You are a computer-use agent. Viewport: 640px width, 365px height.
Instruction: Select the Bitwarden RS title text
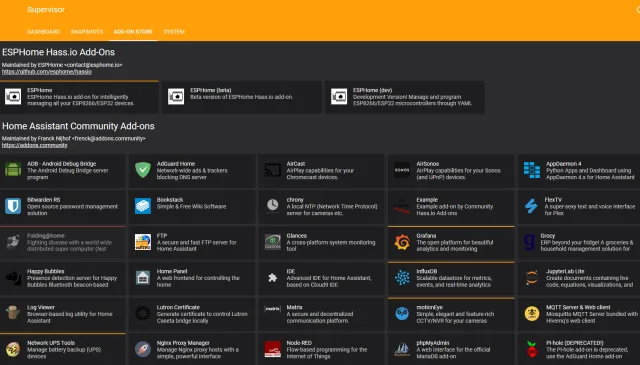pyautogui.click(x=43, y=200)
